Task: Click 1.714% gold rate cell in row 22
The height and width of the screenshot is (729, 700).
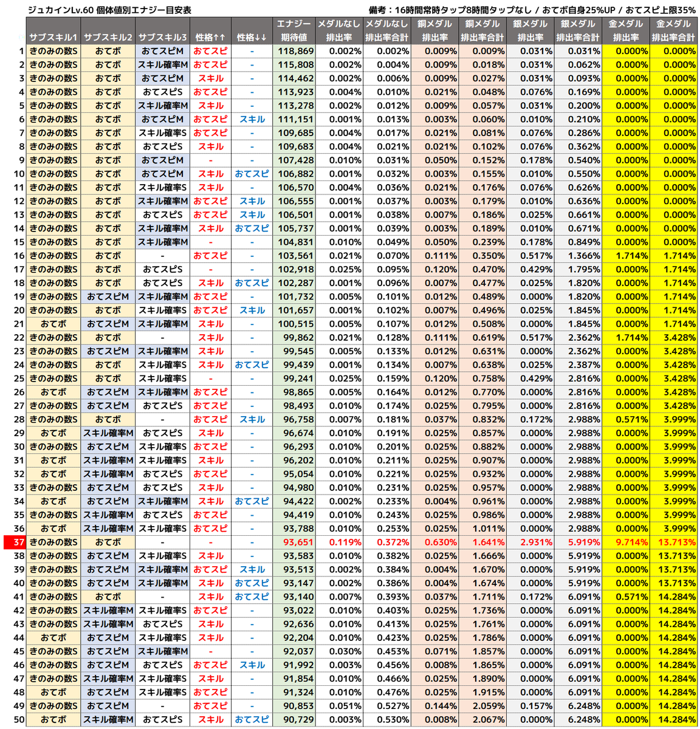Action: tap(626, 338)
